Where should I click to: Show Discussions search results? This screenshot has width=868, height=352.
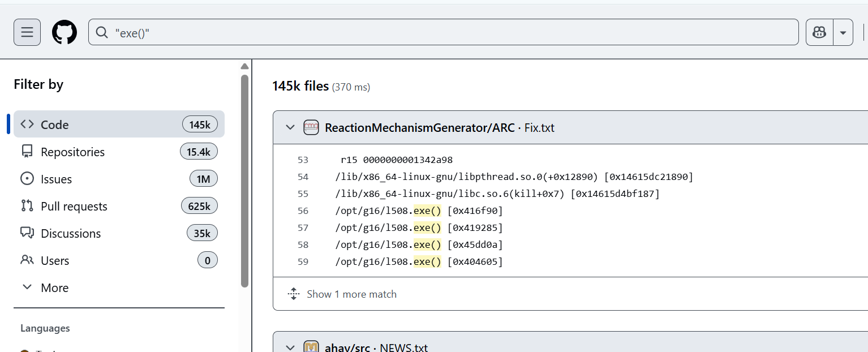point(71,233)
